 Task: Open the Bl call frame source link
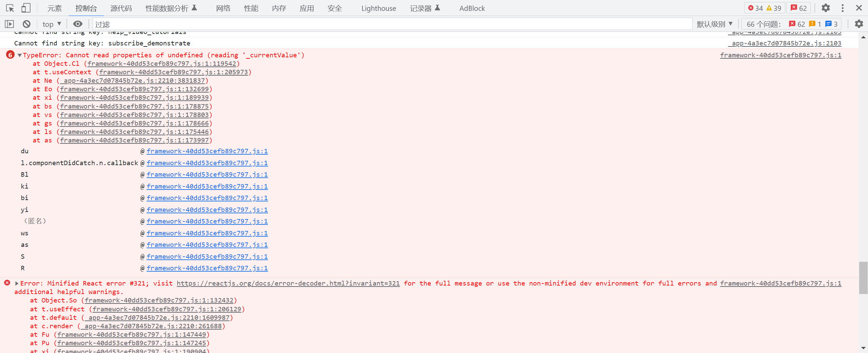coord(207,174)
